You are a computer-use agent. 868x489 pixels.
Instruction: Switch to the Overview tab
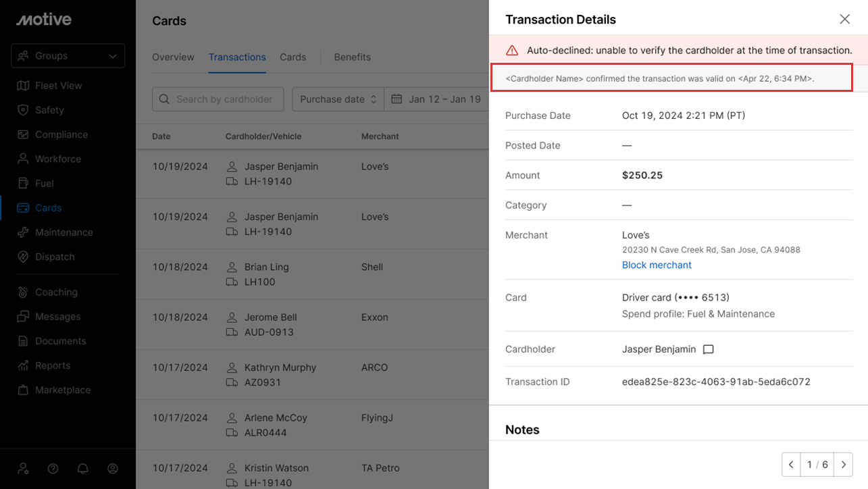173,57
